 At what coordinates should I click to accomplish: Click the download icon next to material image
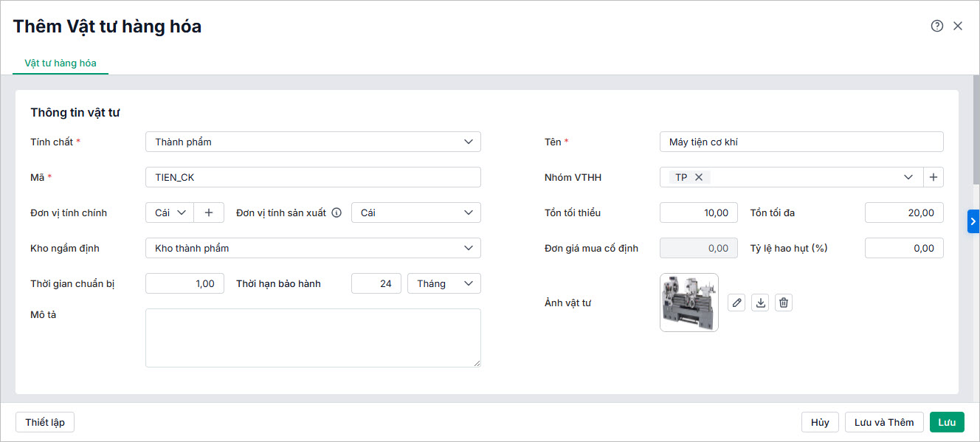[x=760, y=303]
